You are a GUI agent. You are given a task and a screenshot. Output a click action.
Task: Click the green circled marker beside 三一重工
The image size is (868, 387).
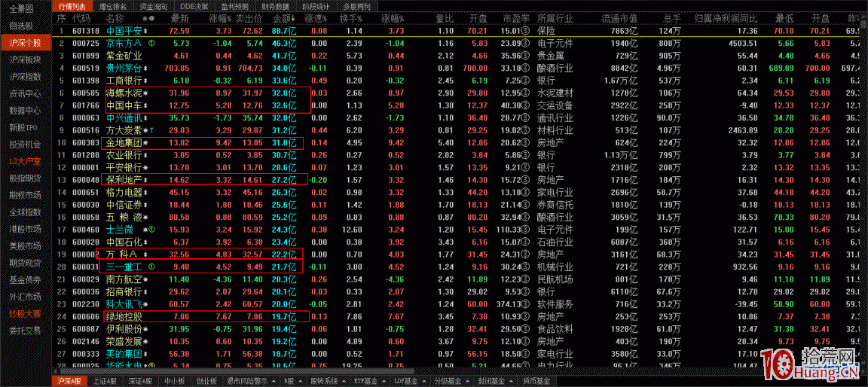152,267
